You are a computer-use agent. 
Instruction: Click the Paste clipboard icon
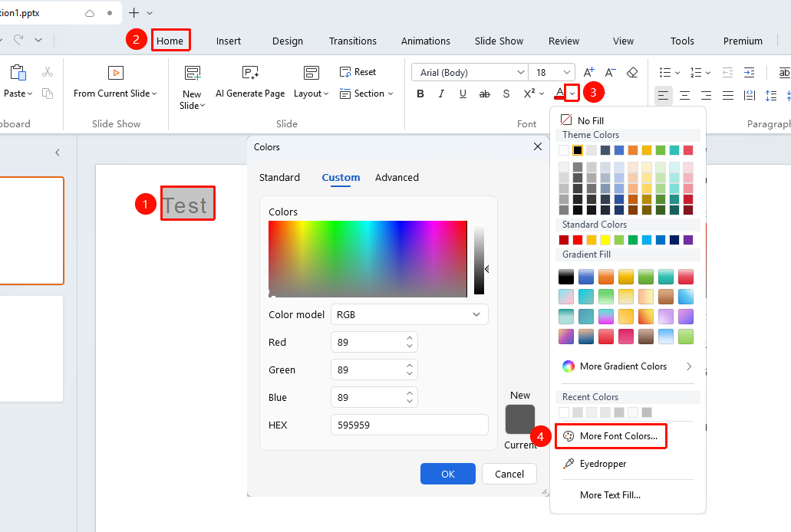coord(18,73)
